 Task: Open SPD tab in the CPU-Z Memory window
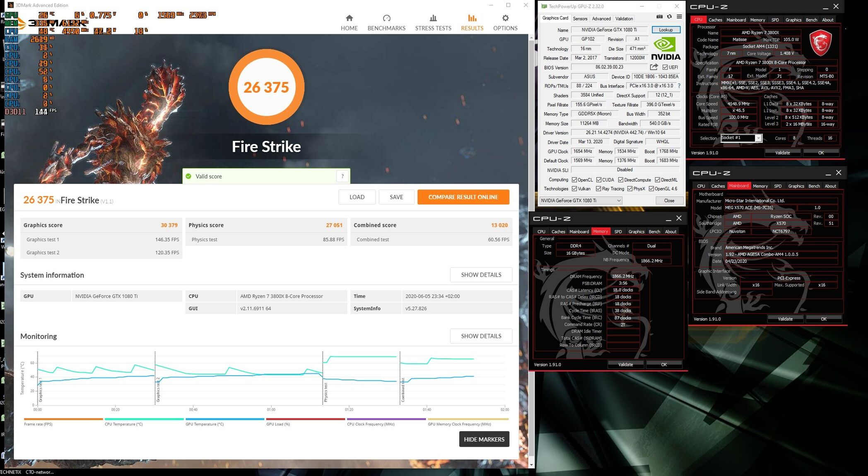[618, 232]
